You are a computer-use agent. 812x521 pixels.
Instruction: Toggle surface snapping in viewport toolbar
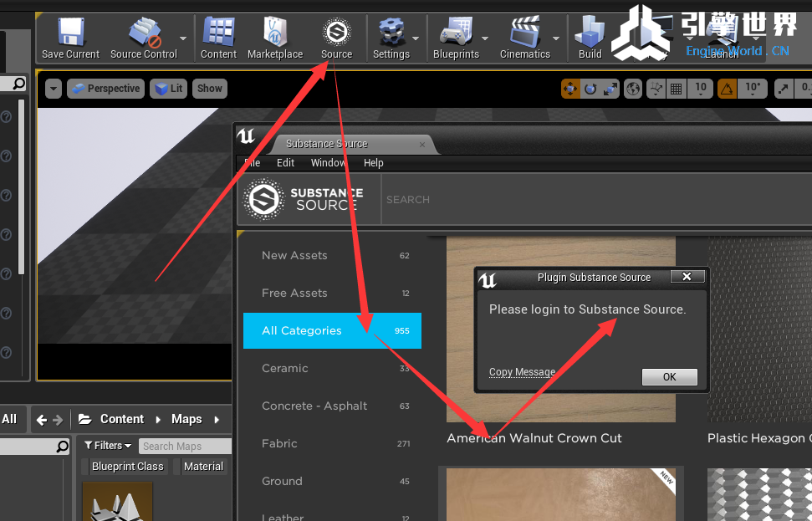tap(656, 89)
